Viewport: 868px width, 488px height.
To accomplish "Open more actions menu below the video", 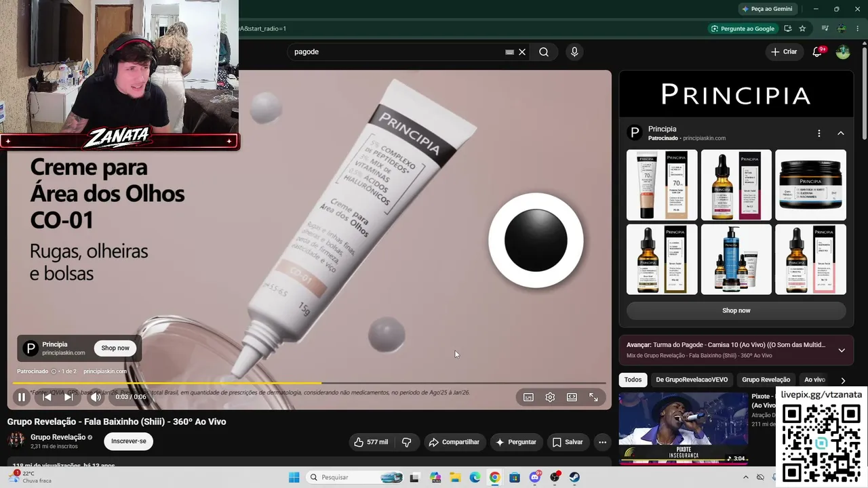I will (x=602, y=442).
